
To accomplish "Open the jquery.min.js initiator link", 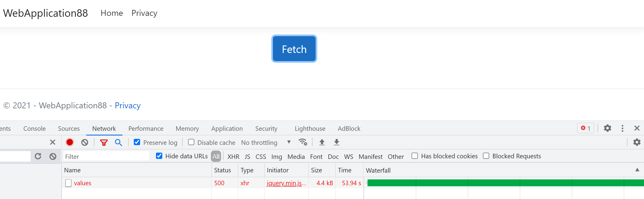I will pos(286,183).
